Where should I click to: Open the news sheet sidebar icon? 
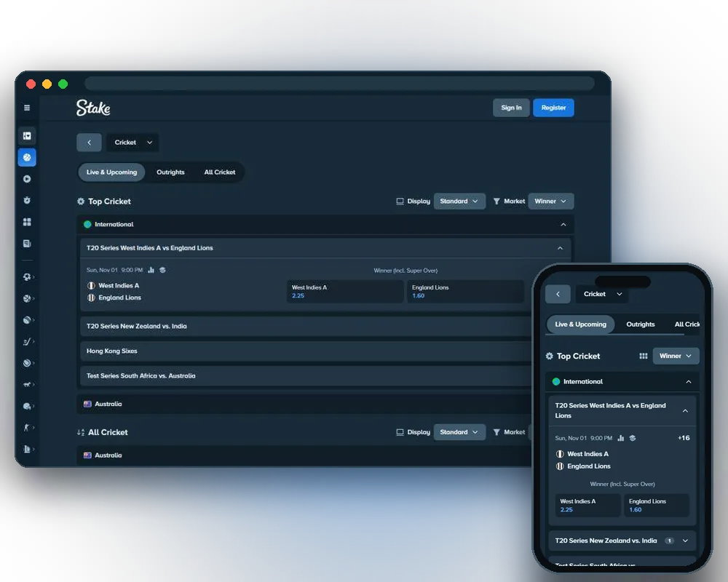coord(27,243)
